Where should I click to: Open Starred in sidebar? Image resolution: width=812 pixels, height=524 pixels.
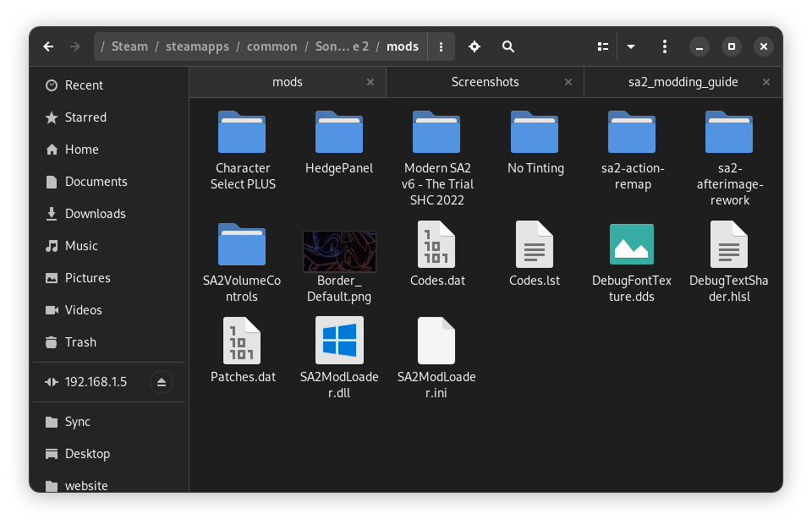coord(109,117)
